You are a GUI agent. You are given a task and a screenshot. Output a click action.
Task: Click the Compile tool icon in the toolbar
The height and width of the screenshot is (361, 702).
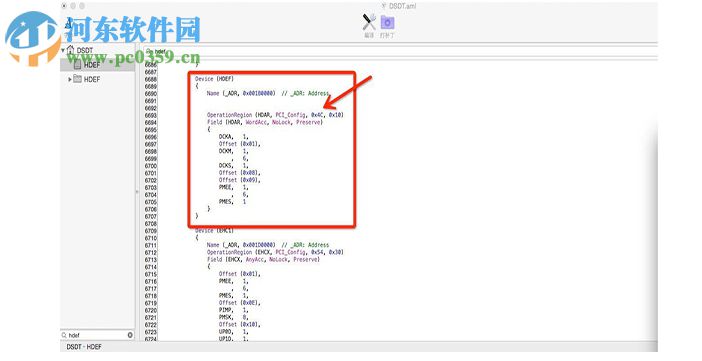tap(369, 22)
